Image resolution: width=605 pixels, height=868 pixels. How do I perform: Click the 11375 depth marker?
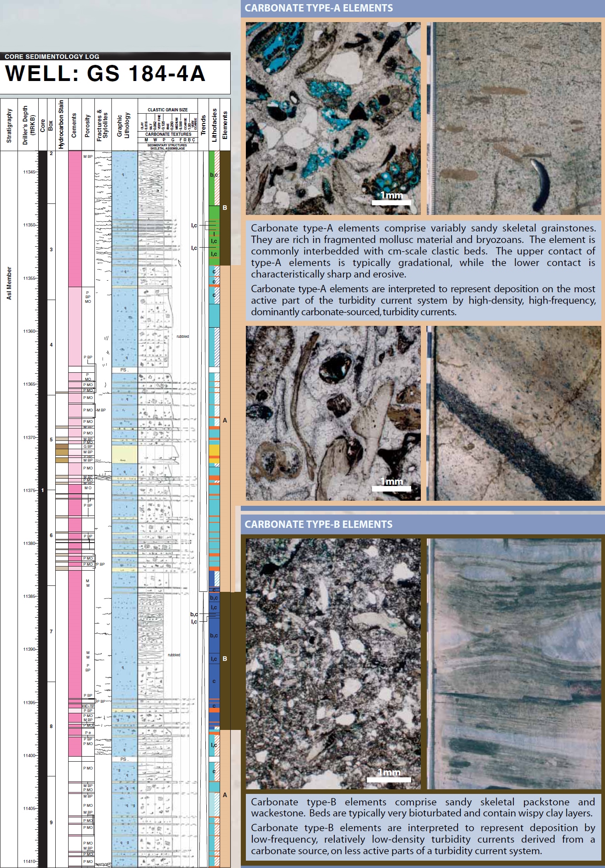[29, 491]
